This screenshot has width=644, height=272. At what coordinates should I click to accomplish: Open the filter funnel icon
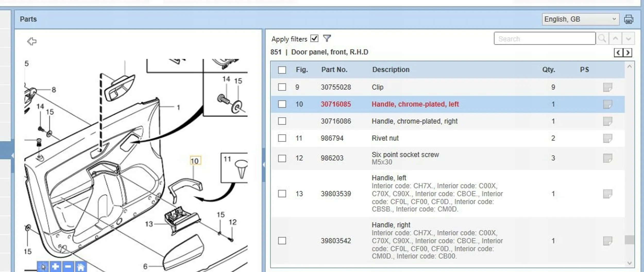click(x=327, y=38)
